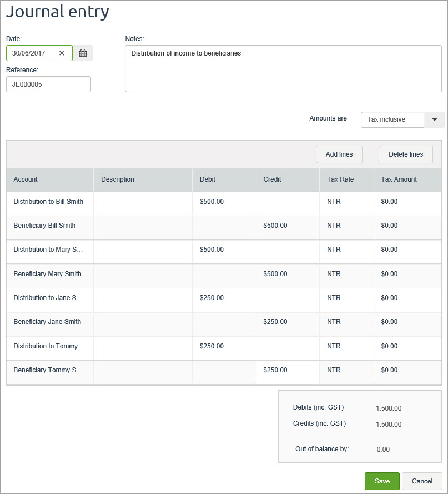Open the date picker calendar icon

83,53
